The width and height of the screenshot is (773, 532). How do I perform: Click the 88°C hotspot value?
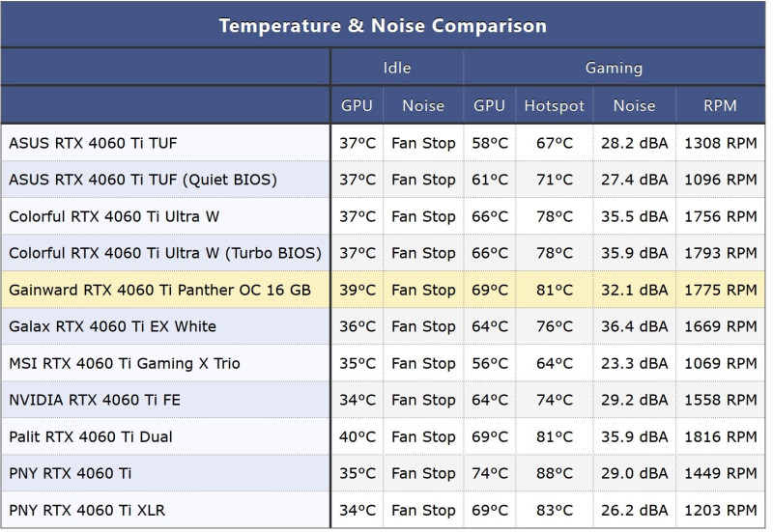(x=554, y=473)
